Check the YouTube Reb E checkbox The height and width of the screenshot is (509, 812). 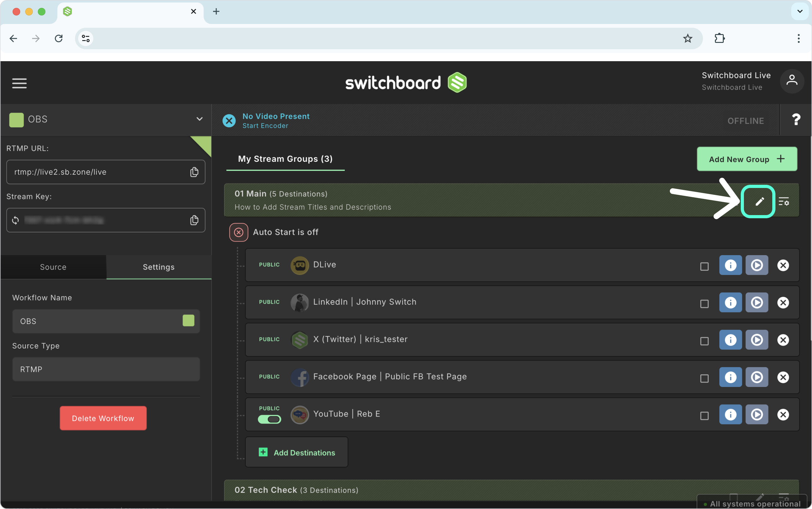point(704,416)
